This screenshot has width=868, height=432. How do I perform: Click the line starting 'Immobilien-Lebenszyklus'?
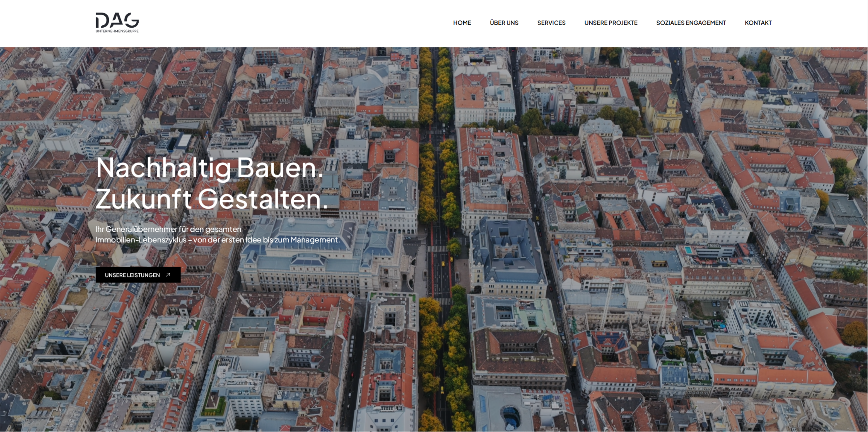point(218,239)
